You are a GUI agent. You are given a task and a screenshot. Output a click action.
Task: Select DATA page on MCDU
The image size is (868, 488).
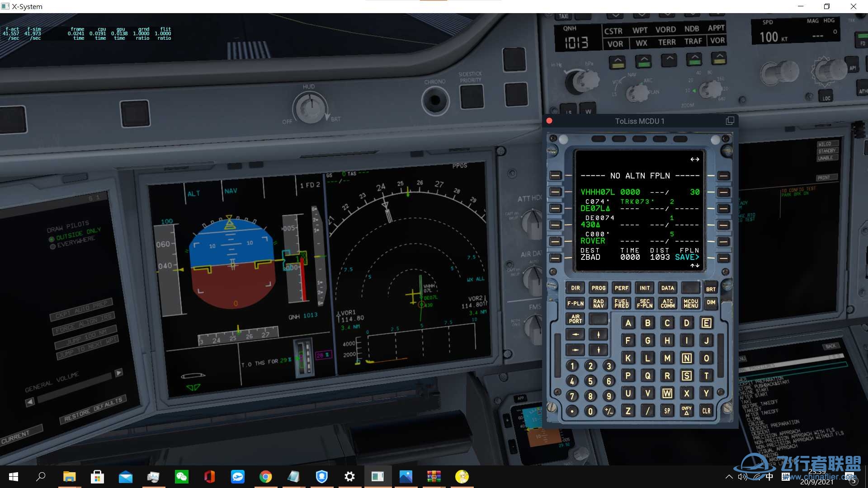click(667, 288)
